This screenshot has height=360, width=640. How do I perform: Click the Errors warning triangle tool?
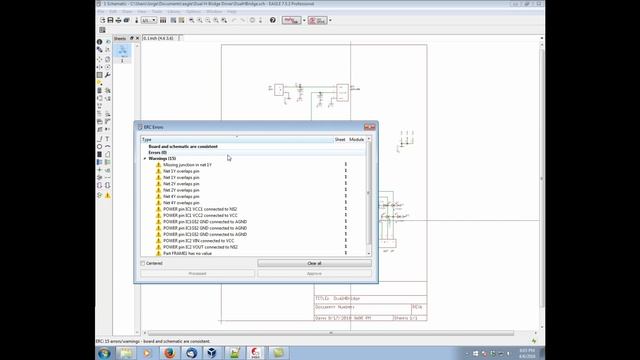click(x=108, y=196)
